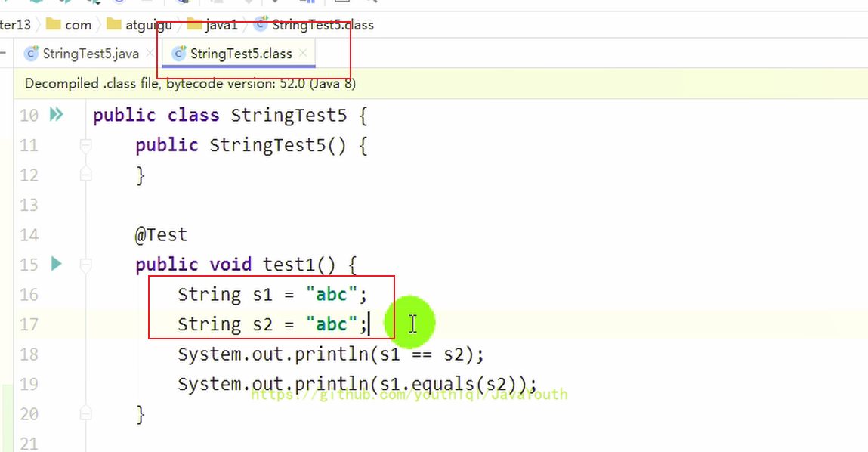The width and height of the screenshot is (868, 452).
Task: Click "abc" literal in s2 declaration
Action: click(x=332, y=324)
